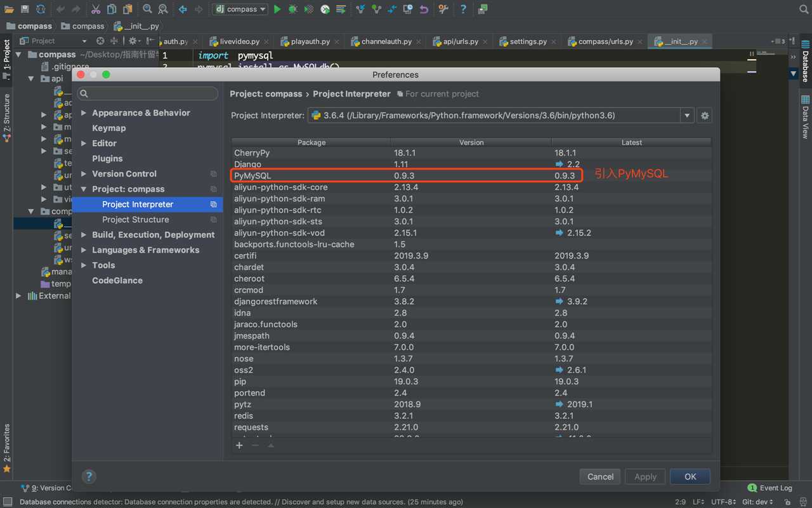Expand Build, Execution, Deployment
This screenshot has width=812, height=508.
pos(84,235)
